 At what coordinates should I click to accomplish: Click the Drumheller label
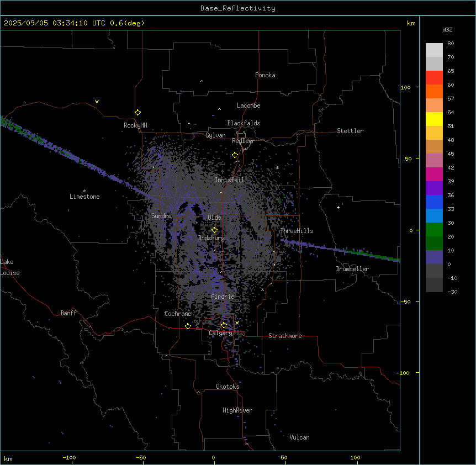tap(352, 269)
